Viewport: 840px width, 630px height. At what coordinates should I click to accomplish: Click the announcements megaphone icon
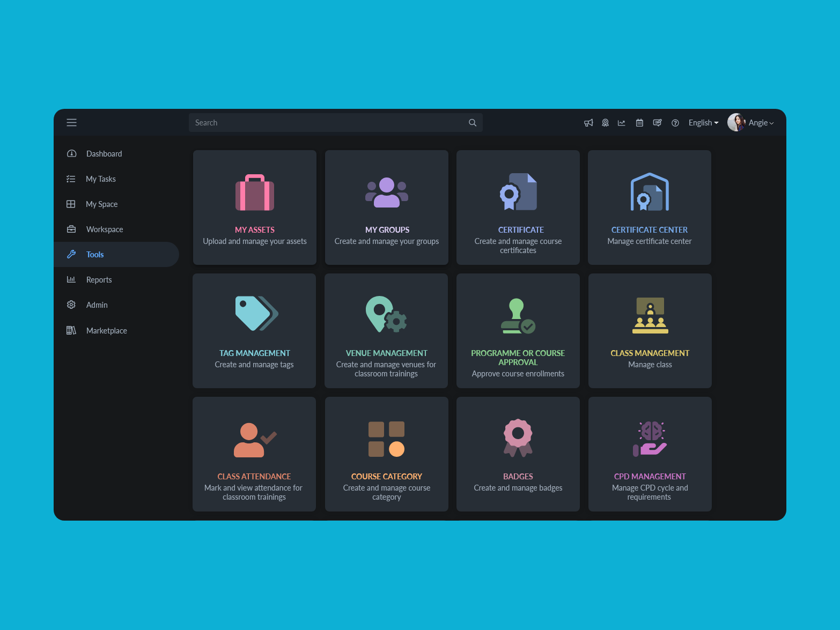tap(588, 123)
